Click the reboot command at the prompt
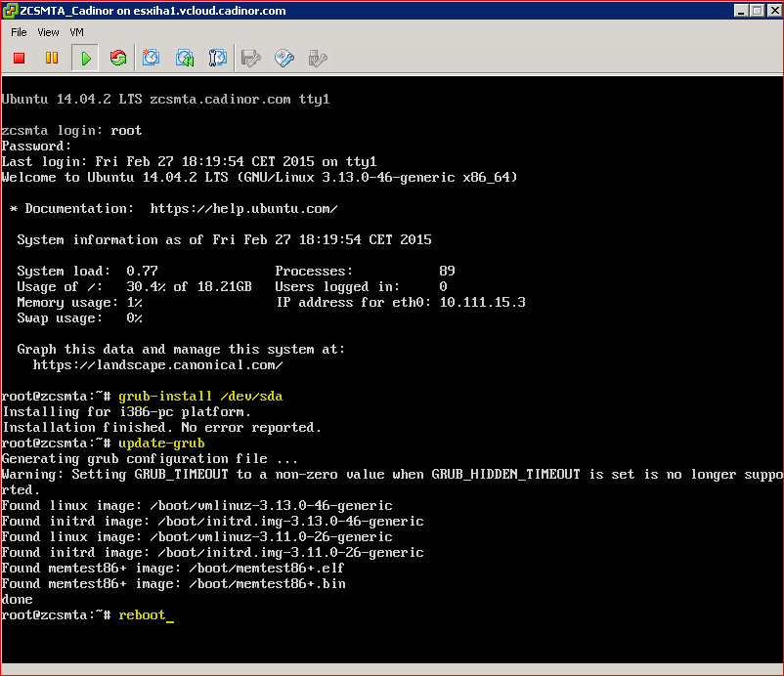Screen dimensions: 784x676 pos(142,615)
